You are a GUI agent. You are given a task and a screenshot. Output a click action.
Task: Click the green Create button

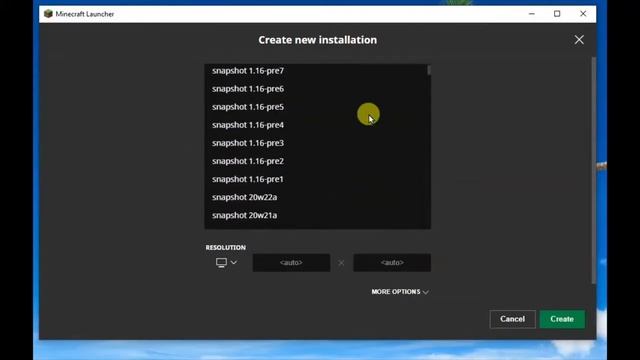coord(562,319)
